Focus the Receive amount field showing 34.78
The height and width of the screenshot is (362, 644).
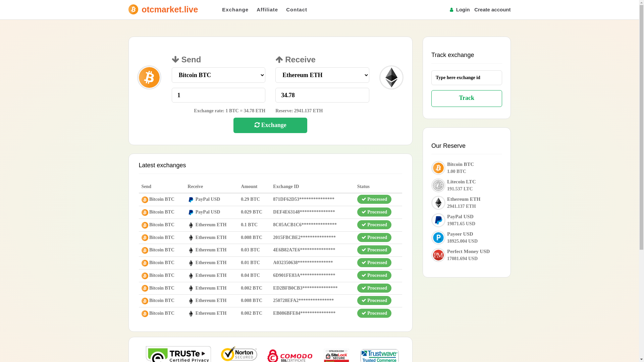click(322, 95)
